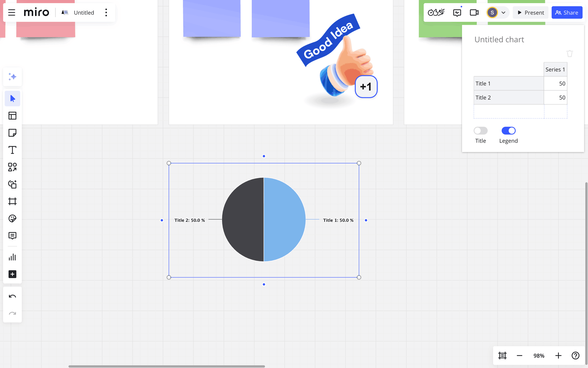Open the add shape stencil tool
The width and height of the screenshot is (588, 368).
coord(13,184)
